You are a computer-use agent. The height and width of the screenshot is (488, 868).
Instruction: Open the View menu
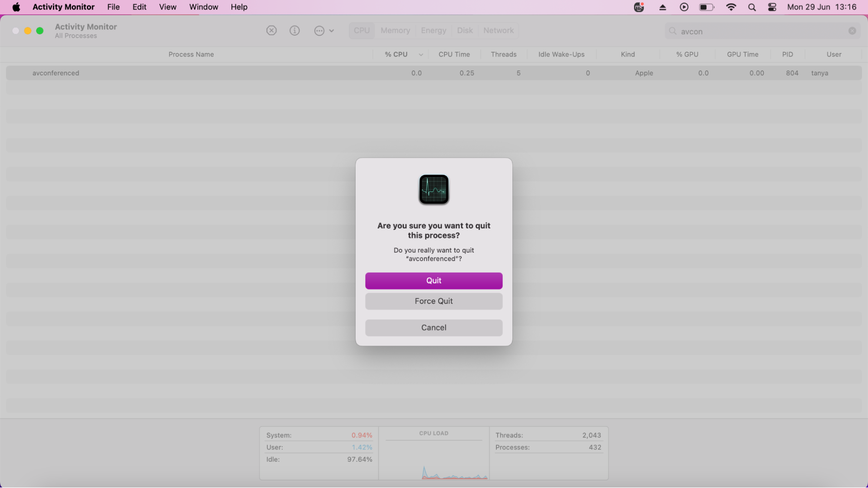[168, 7]
